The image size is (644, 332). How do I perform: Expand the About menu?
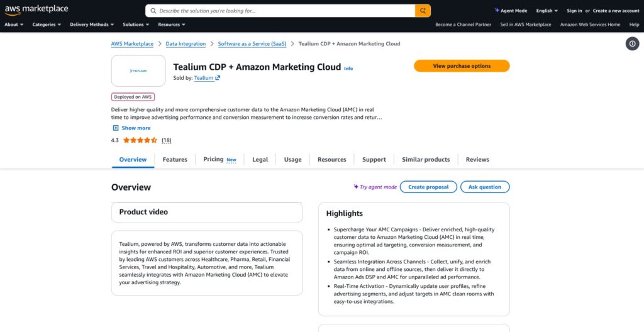coord(14,25)
